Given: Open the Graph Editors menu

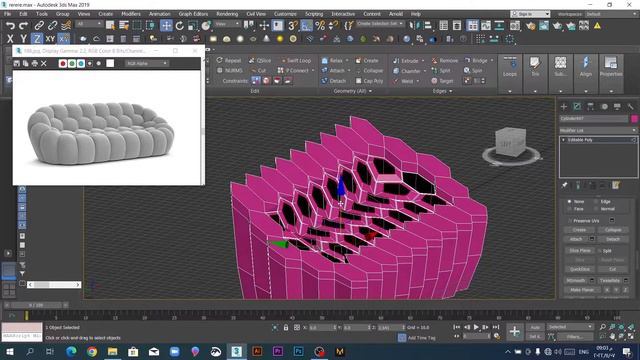Looking at the screenshot, I should click(193, 14).
